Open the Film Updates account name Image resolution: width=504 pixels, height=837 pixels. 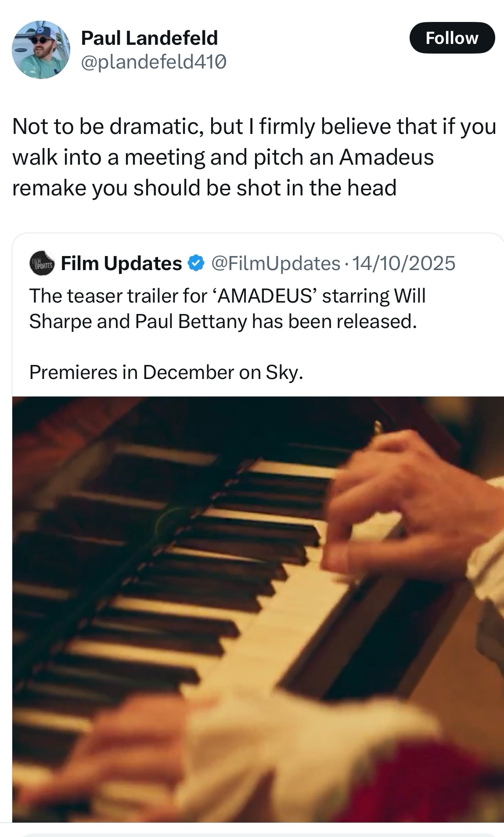(121, 263)
